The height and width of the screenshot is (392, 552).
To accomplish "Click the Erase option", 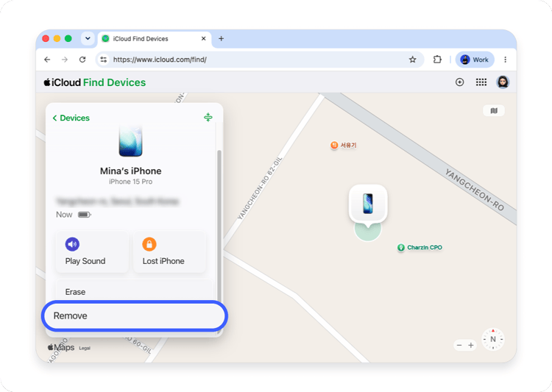I will tap(134, 291).
